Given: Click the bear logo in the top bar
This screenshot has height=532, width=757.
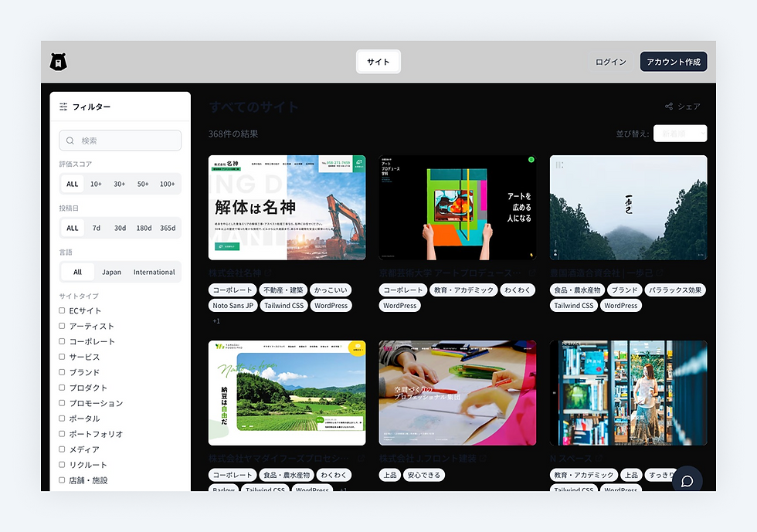Looking at the screenshot, I should coord(57,61).
